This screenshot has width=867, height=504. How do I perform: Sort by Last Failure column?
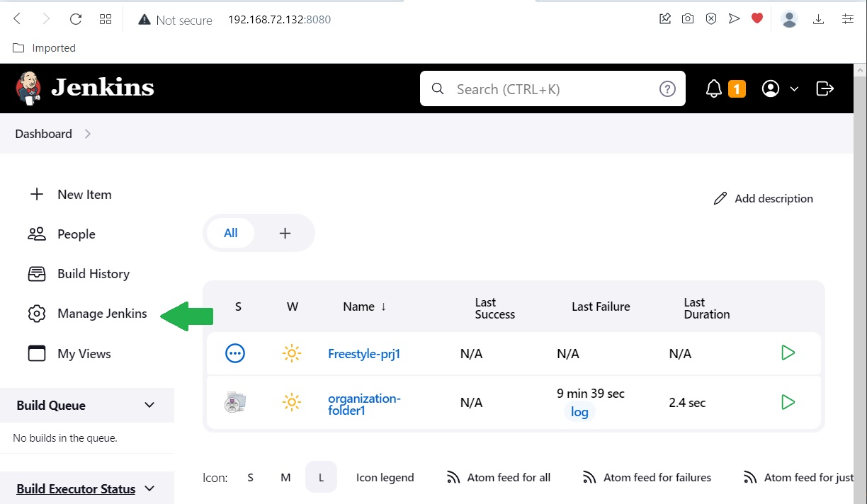coord(601,307)
